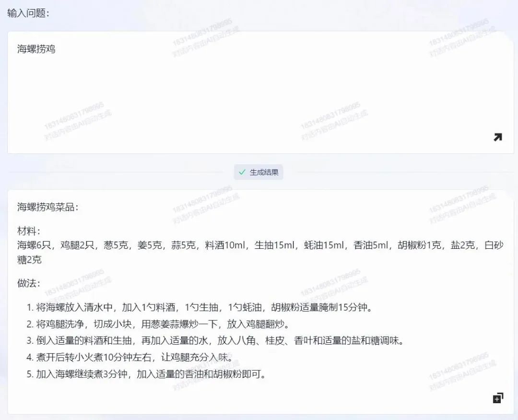Click the diagonal arrow at input box corner
This screenshot has height=420, width=518.
497,138
